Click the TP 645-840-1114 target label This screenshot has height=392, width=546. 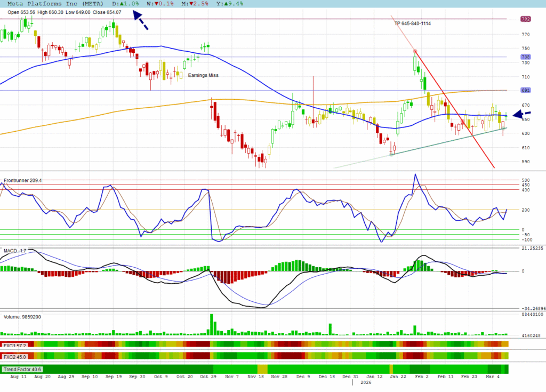[413, 23]
